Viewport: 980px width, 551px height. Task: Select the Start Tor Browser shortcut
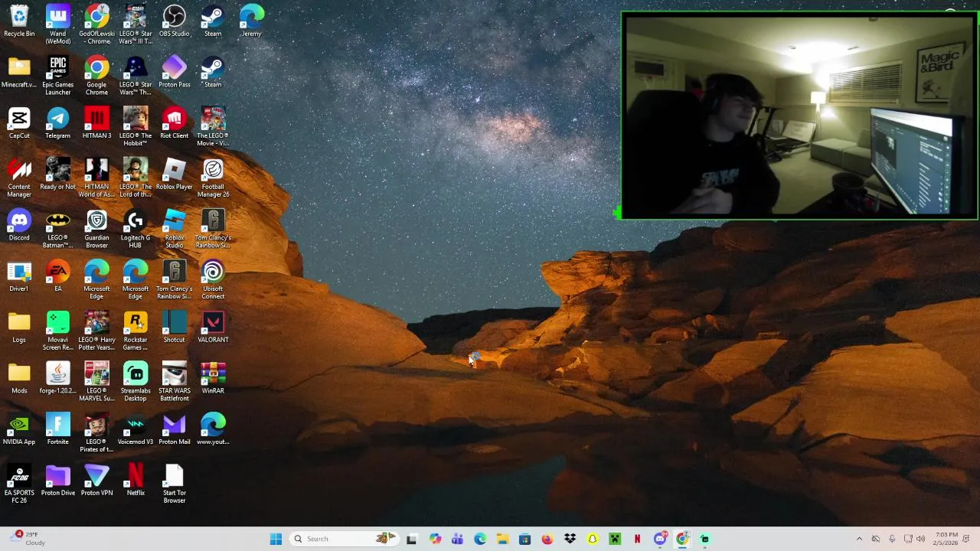(x=175, y=484)
